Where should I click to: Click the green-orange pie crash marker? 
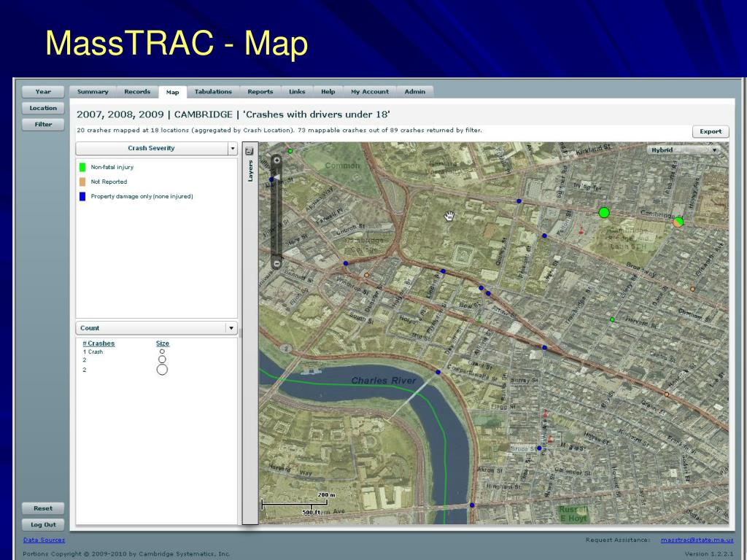[x=678, y=222]
